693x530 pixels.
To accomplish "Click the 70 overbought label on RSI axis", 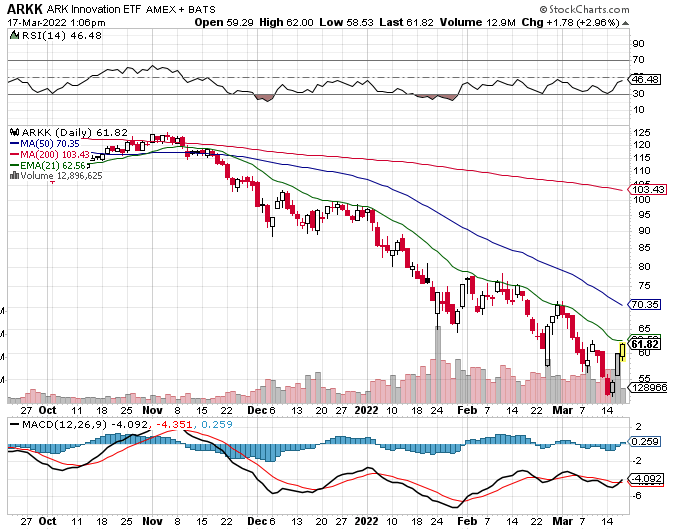I will coord(639,60).
